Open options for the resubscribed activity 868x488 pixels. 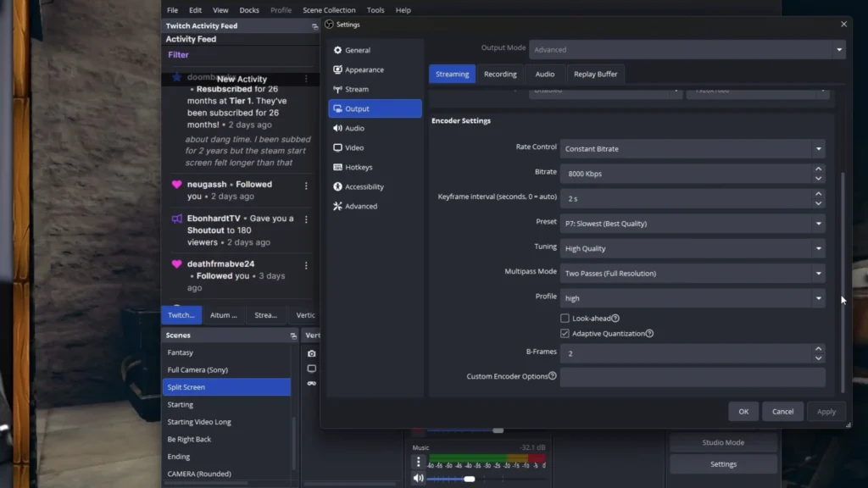(x=306, y=79)
